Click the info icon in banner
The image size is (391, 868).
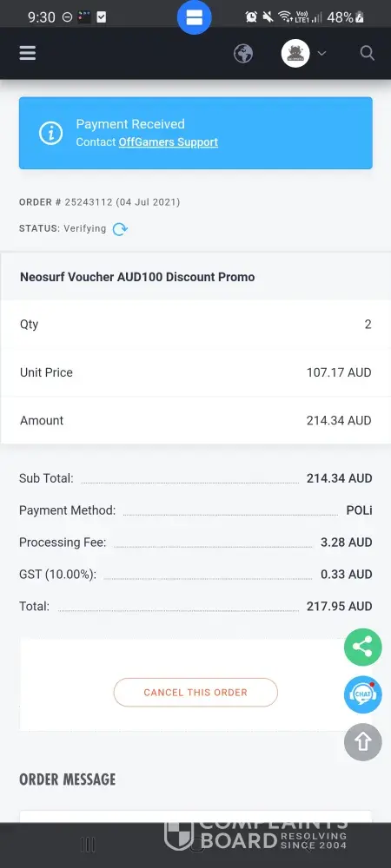coord(50,133)
